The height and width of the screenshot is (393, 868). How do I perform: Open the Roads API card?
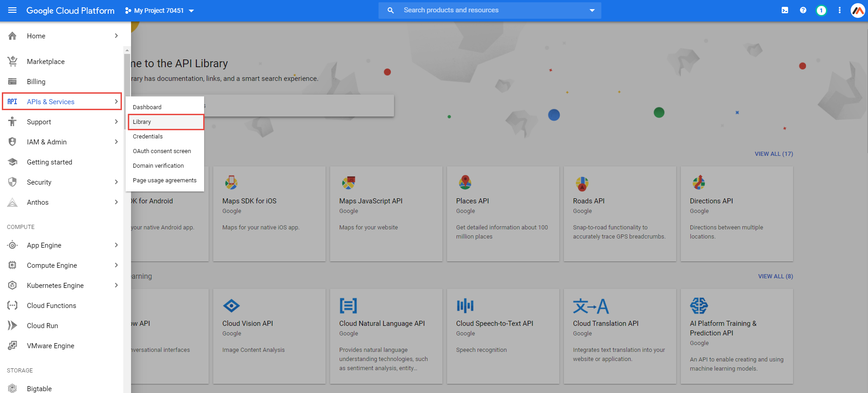coord(620,214)
